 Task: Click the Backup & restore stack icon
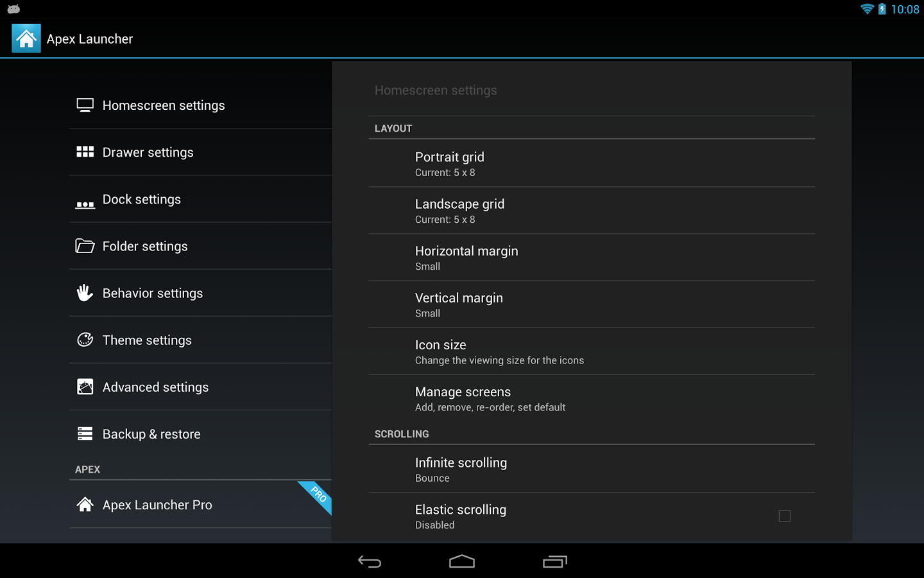point(85,433)
